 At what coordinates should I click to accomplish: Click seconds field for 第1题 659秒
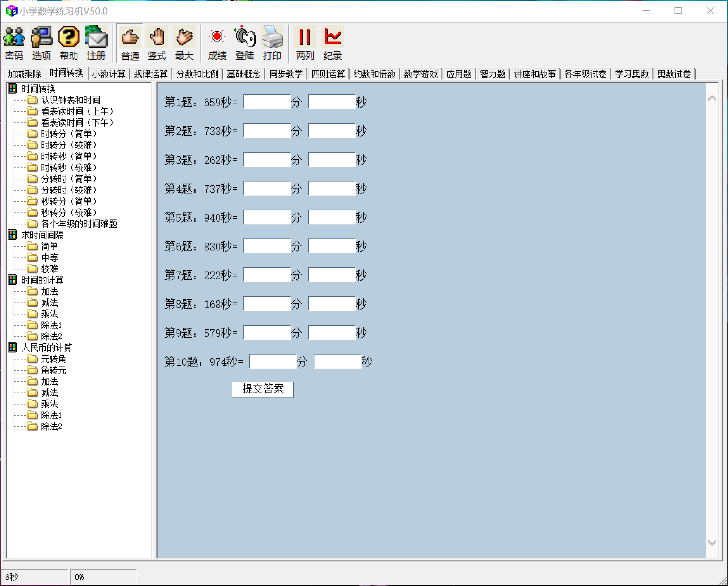[x=332, y=102]
